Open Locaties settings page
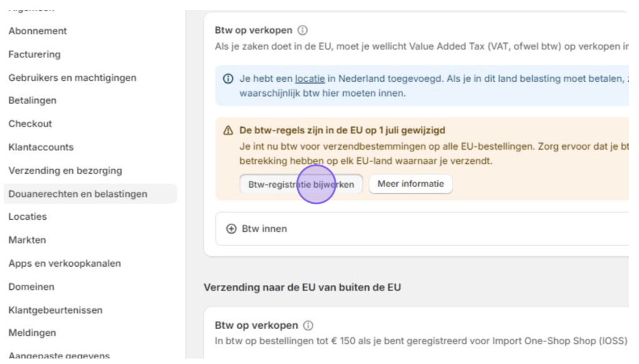639x364 pixels. 27,217
